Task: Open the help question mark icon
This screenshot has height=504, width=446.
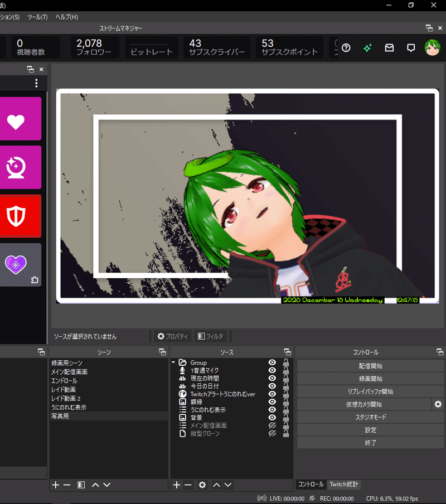Action: point(346,48)
